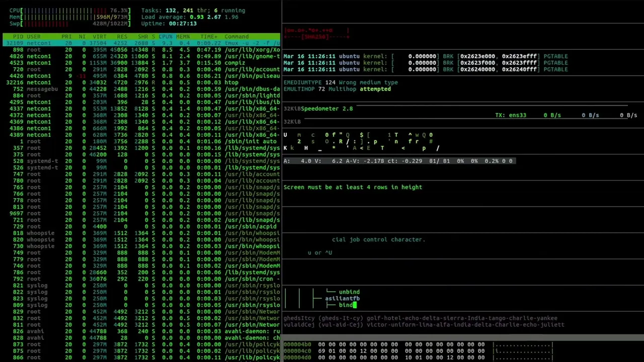This screenshot has width=644, height=362.
Task: Select the systemd-t row with PID 528
Action: pos(141,161)
